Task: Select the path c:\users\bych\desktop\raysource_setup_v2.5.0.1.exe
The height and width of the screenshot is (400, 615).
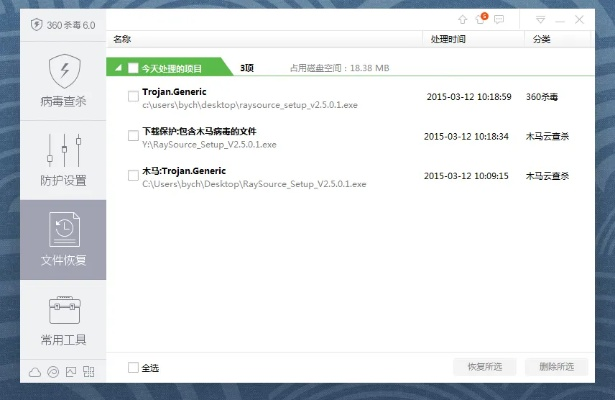Action: coord(250,105)
